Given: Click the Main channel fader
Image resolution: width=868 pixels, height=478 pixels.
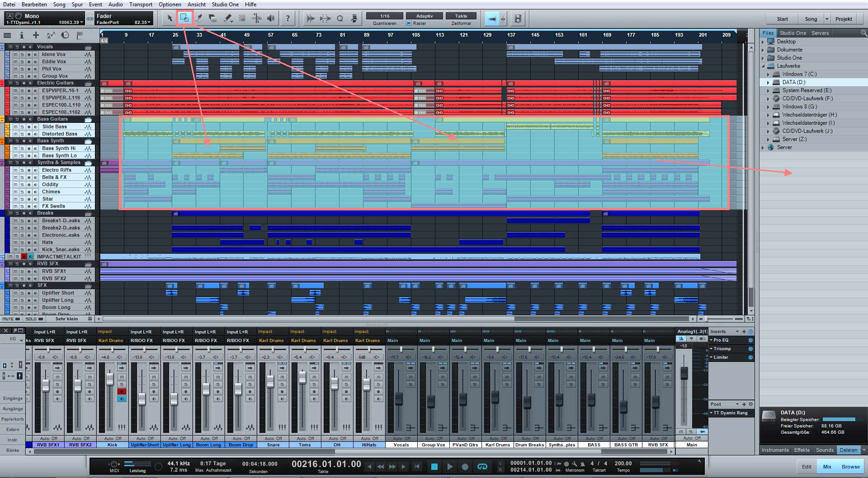Looking at the screenshot, I should pyautogui.click(x=684, y=373).
